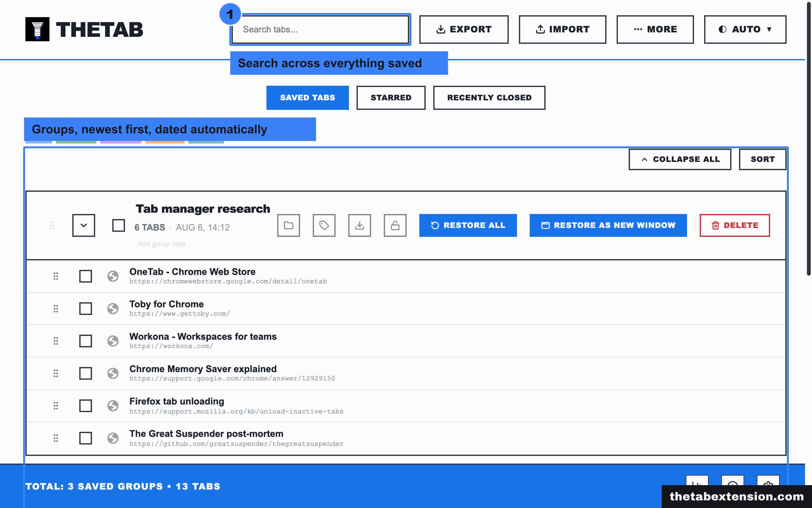
Task: Click the globe favicon of Chrome Memory Saver
Action: click(113, 373)
